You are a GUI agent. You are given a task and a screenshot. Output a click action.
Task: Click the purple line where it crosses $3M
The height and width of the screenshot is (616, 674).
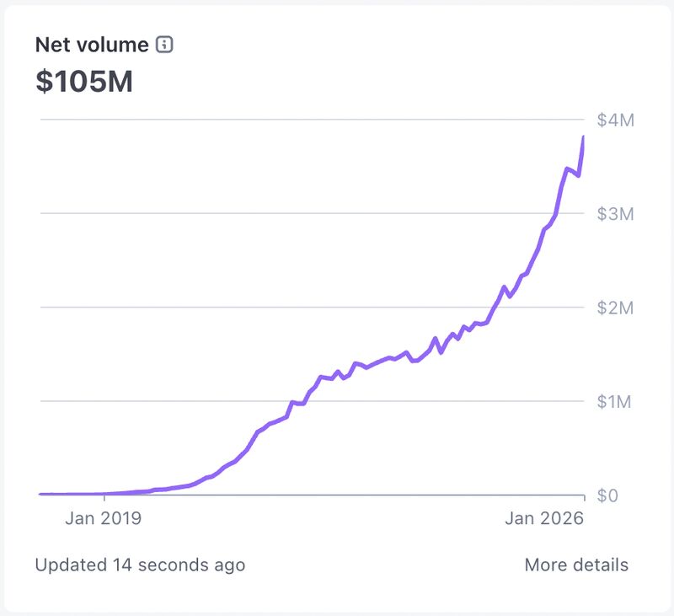(x=555, y=213)
